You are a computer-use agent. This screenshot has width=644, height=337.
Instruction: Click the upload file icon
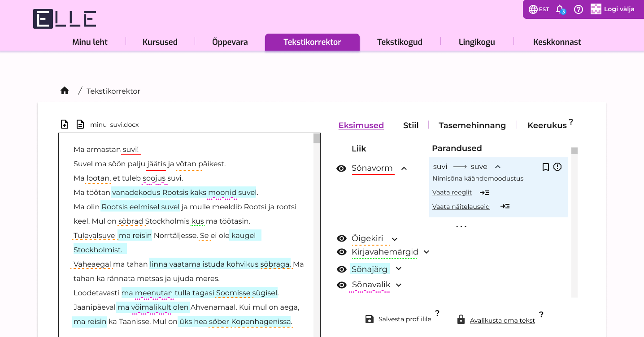[x=65, y=124]
